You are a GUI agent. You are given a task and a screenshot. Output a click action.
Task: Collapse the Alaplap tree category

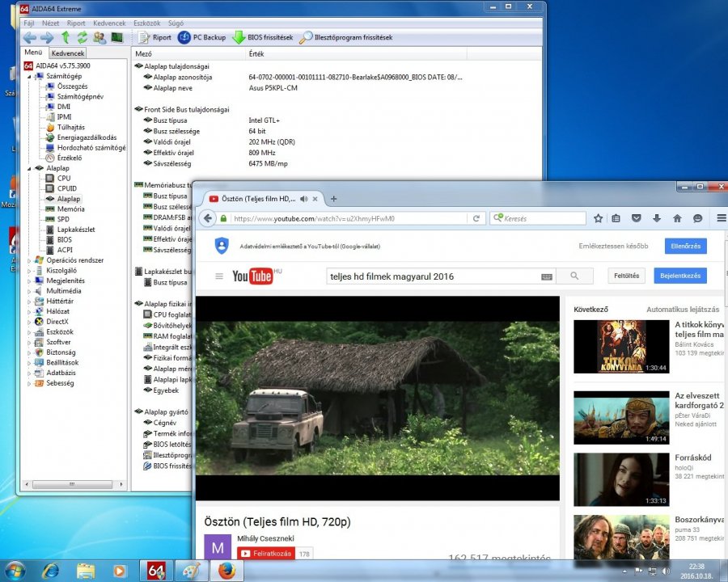pyautogui.click(x=29, y=168)
